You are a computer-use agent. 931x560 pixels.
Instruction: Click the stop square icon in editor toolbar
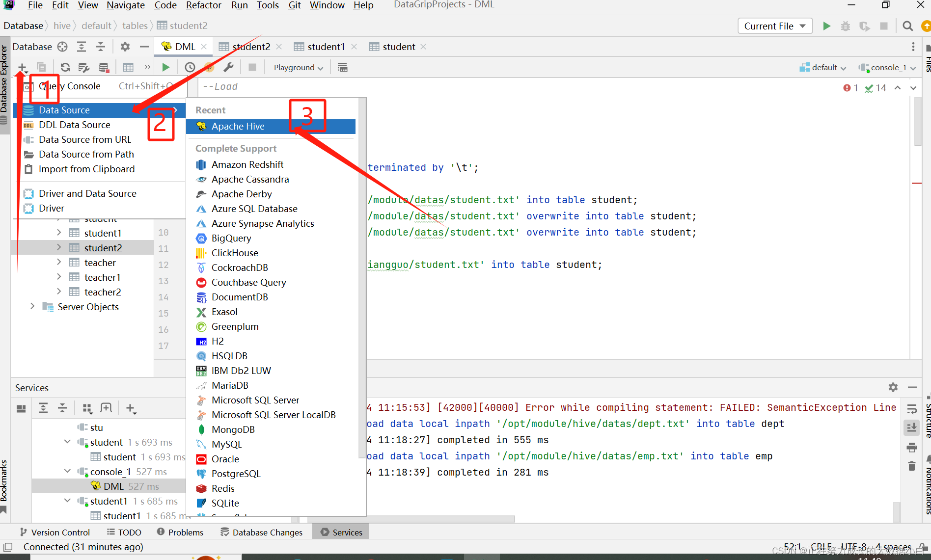point(252,67)
